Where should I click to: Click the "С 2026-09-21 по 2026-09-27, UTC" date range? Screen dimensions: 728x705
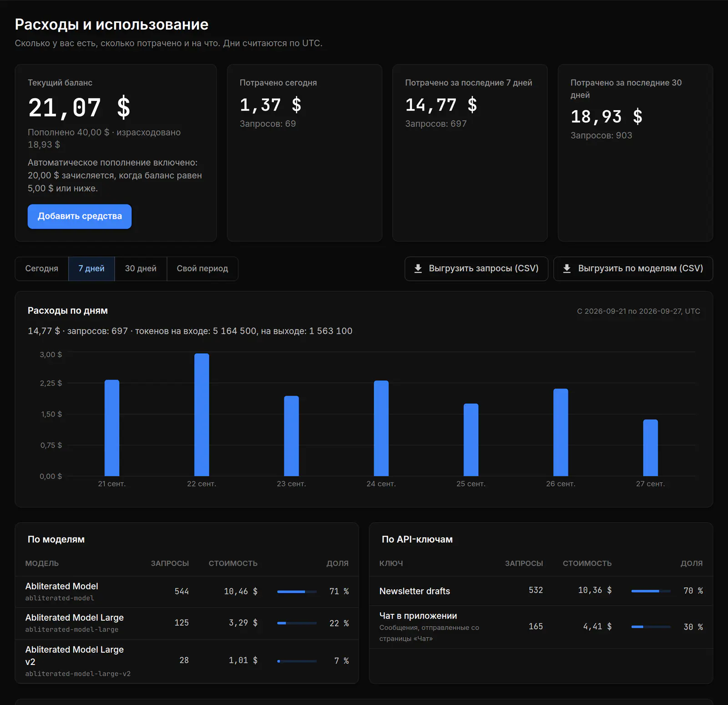[x=638, y=311]
